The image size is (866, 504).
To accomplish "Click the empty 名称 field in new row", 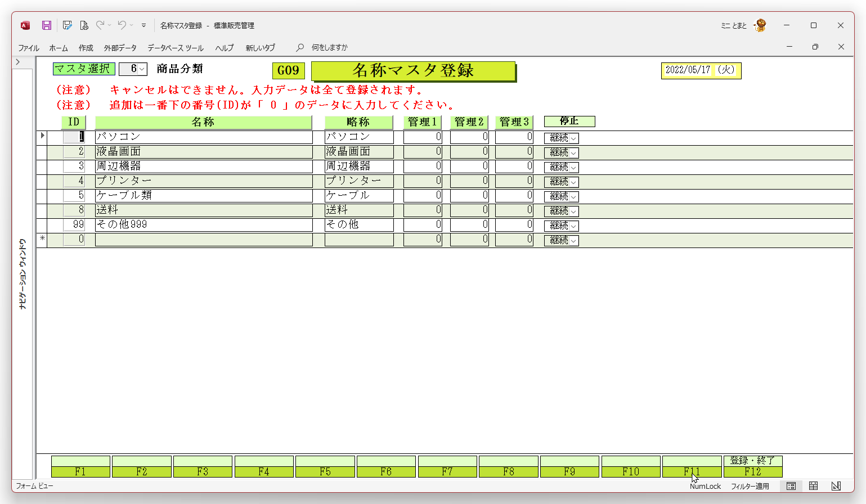I will pyautogui.click(x=204, y=239).
